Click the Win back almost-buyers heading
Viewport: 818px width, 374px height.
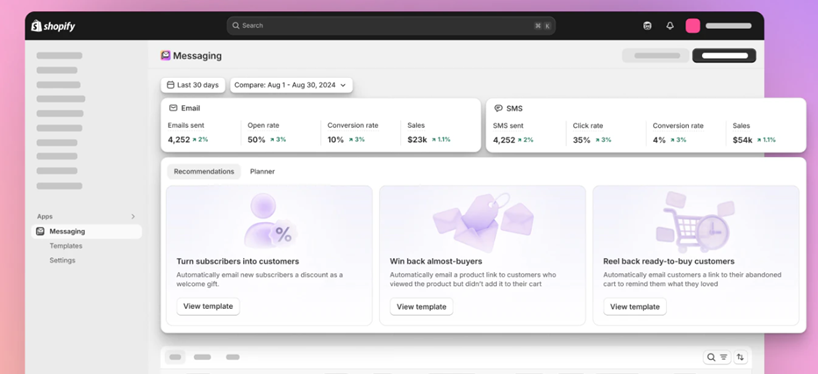436,261
